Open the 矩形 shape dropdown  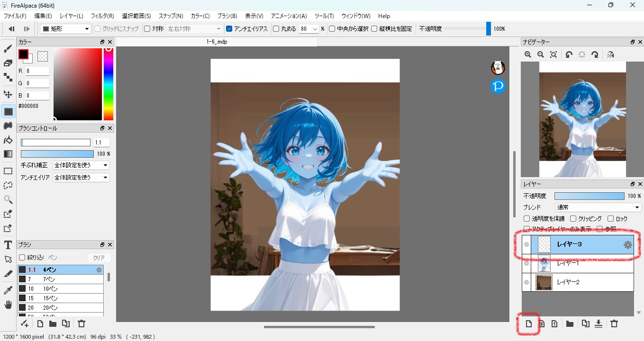coord(65,29)
